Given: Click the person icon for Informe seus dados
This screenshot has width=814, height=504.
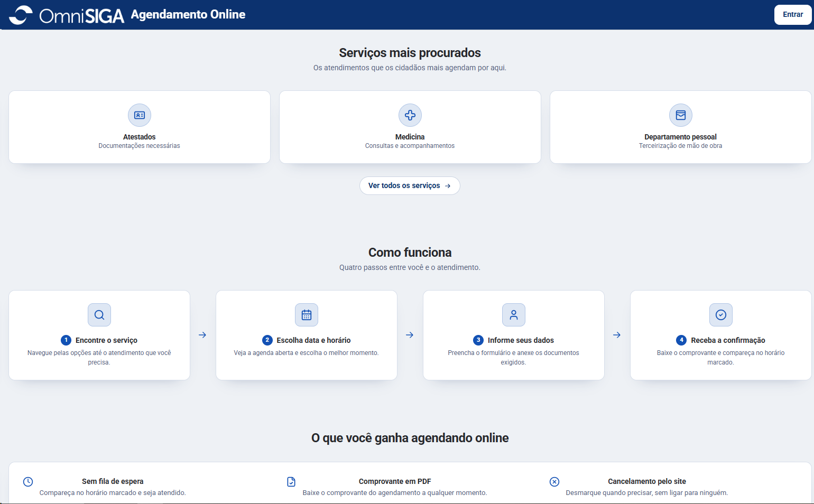Looking at the screenshot, I should coord(514,315).
